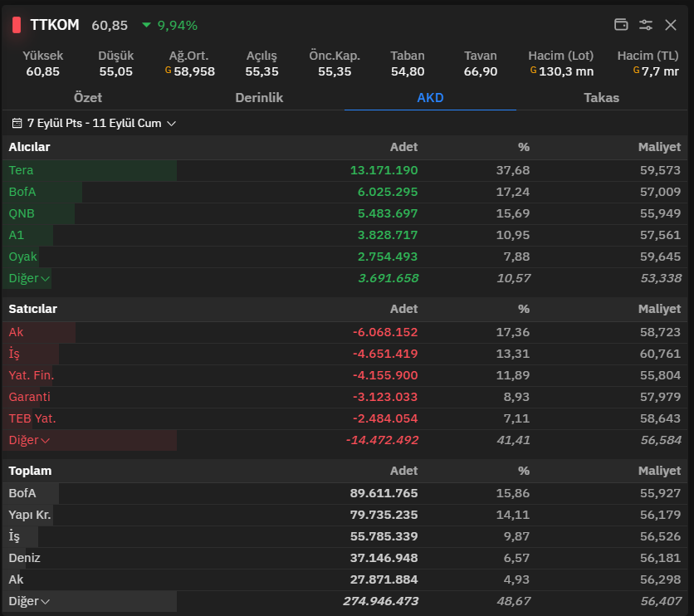
Task: Click the Düşük value 55,05
Action: point(115,71)
